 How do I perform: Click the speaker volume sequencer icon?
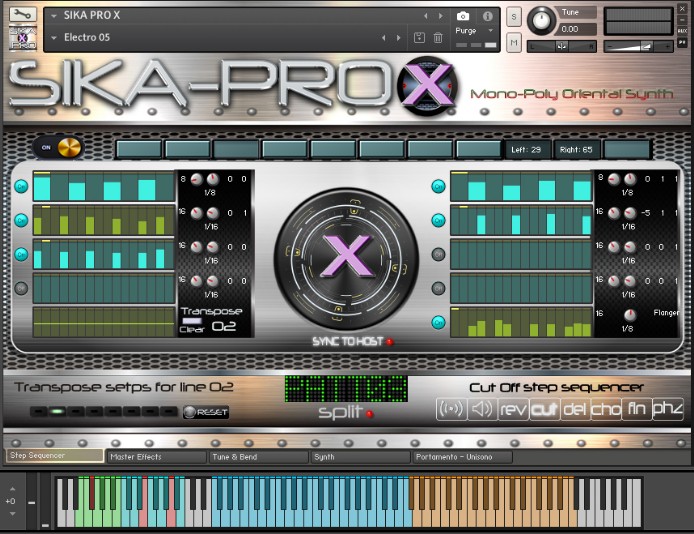coord(482,409)
